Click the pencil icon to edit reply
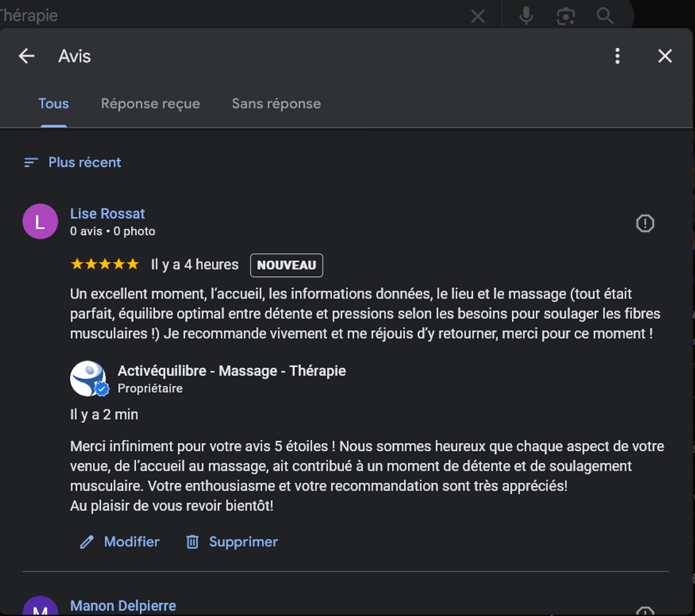 pyautogui.click(x=87, y=542)
